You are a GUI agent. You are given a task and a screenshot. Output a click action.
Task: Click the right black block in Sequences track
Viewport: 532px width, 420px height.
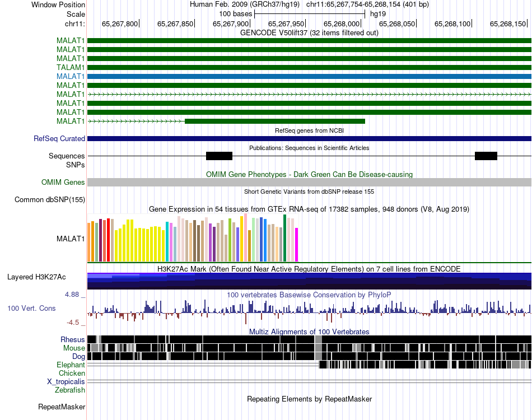pyautogui.click(x=486, y=156)
